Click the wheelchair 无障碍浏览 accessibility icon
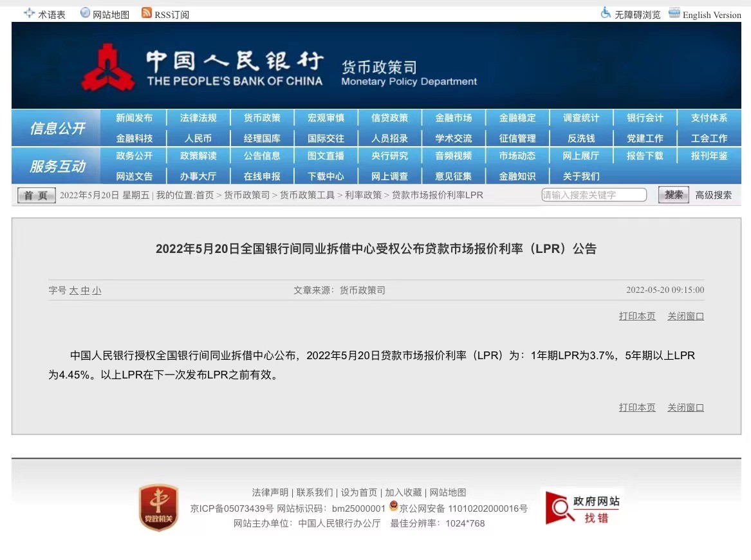The image size is (751, 560). coord(606,13)
